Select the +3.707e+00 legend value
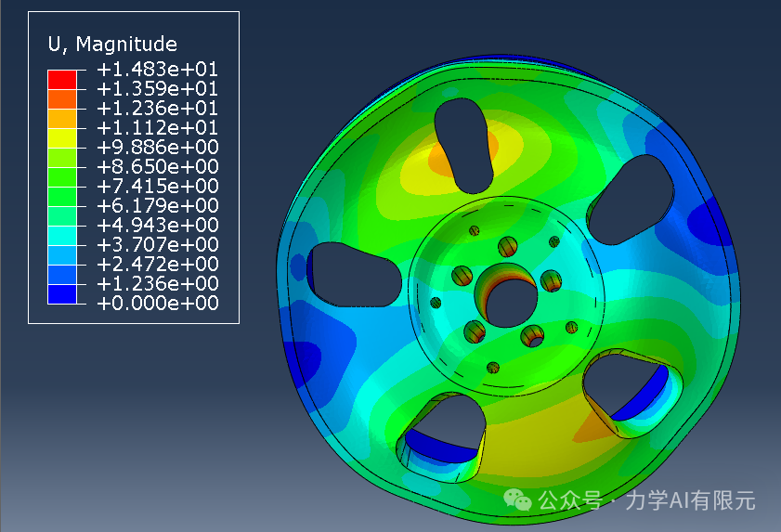Screen dimensions: 781x532 (x=157, y=244)
